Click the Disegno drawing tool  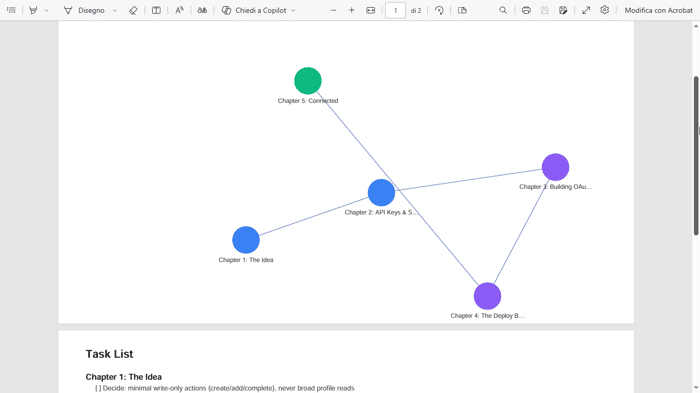point(84,10)
